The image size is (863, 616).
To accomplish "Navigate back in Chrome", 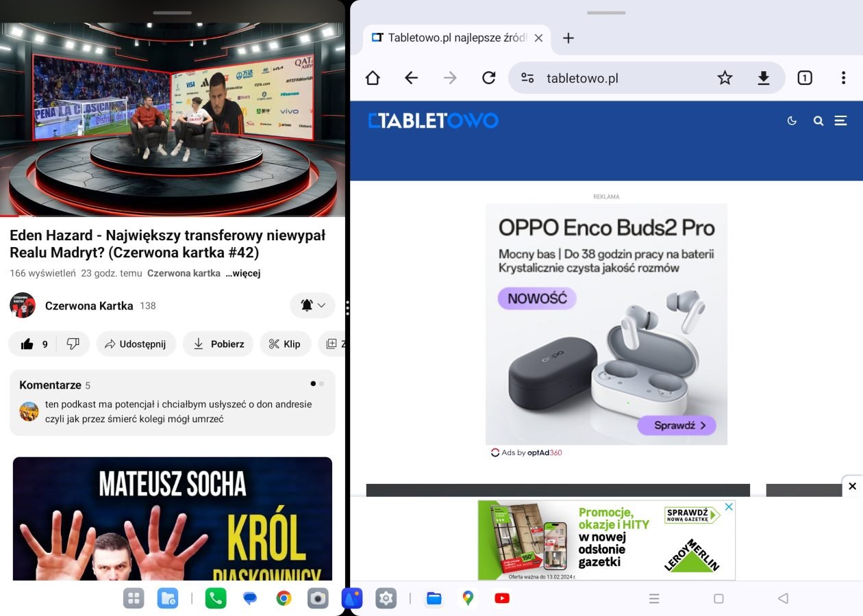I will (411, 78).
